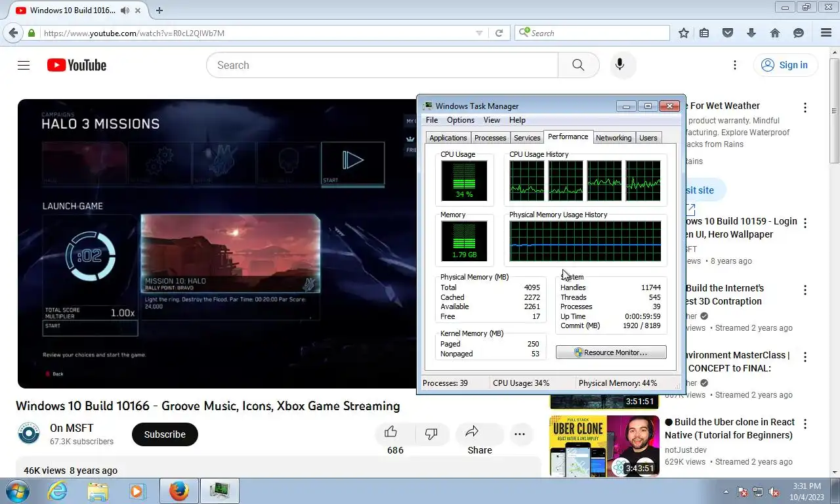Open the Firefox hamburger menu
This screenshot has height=504, width=840.
tap(826, 33)
